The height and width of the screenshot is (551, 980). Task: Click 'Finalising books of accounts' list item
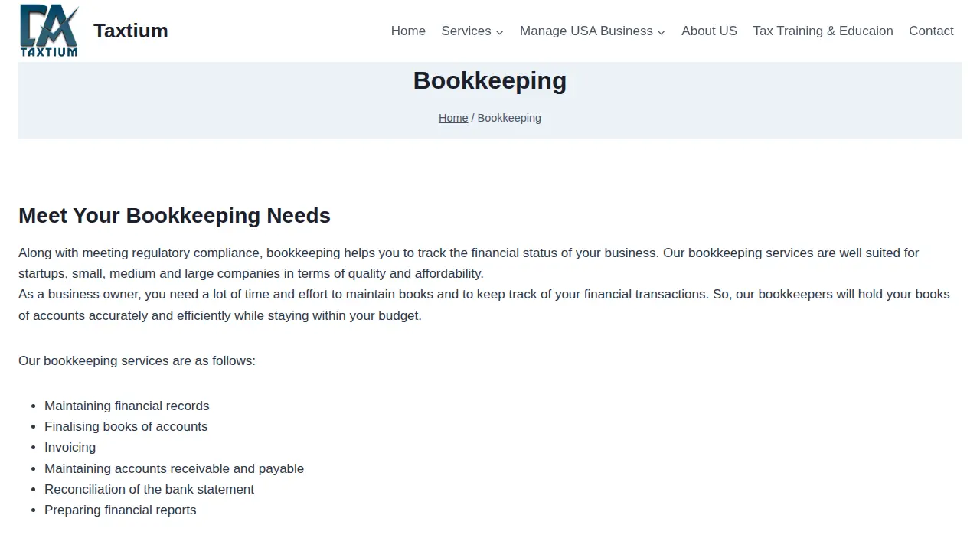126,426
